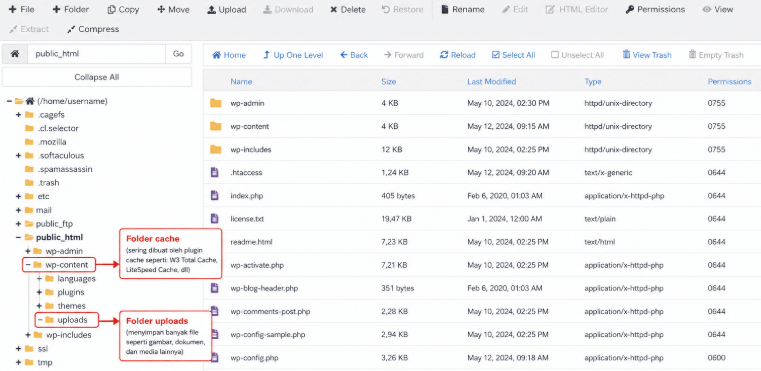The height and width of the screenshot is (371, 761).
Task: Open View Trash
Action: pyautogui.click(x=647, y=55)
